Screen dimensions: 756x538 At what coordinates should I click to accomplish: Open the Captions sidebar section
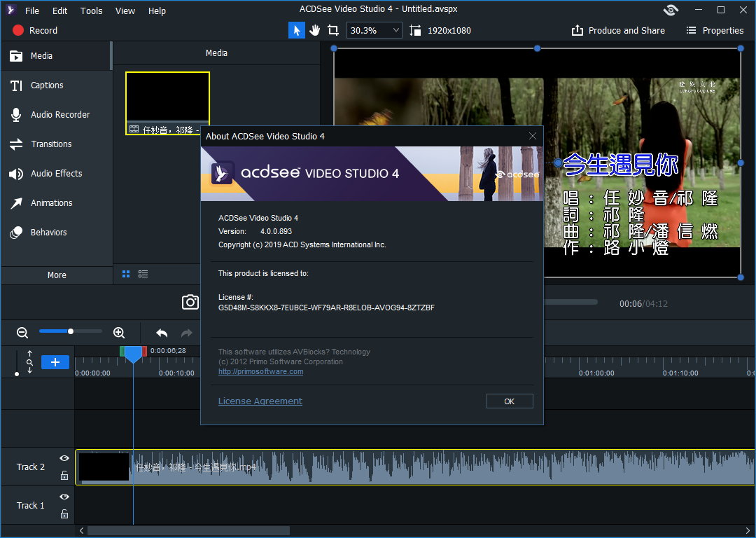56,85
